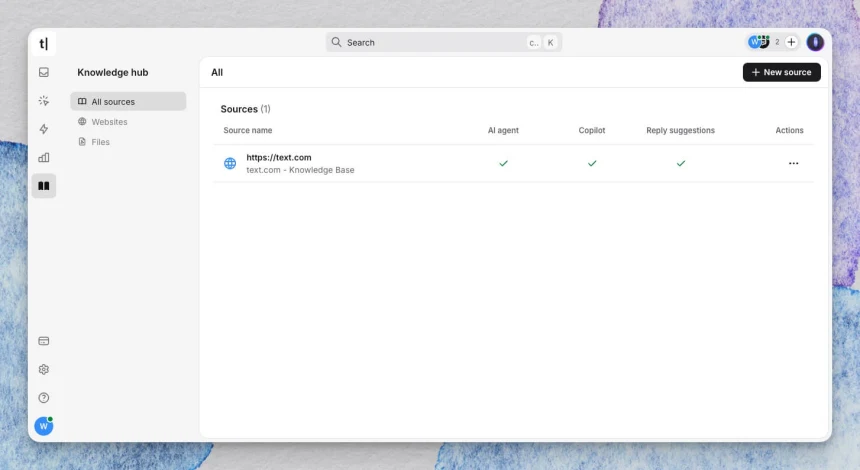Screen dimensions: 860x470
Task: Click the plus invite icon in header
Action: (x=791, y=42)
